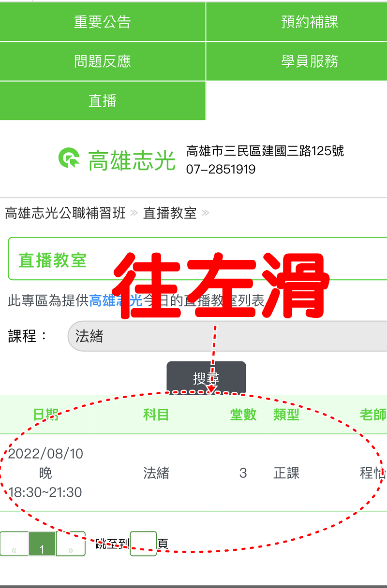The width and height of the screenshot is (387, 588).
Task: Click the address 高雄市三民區建國三路125號
Action: (265, 151)
